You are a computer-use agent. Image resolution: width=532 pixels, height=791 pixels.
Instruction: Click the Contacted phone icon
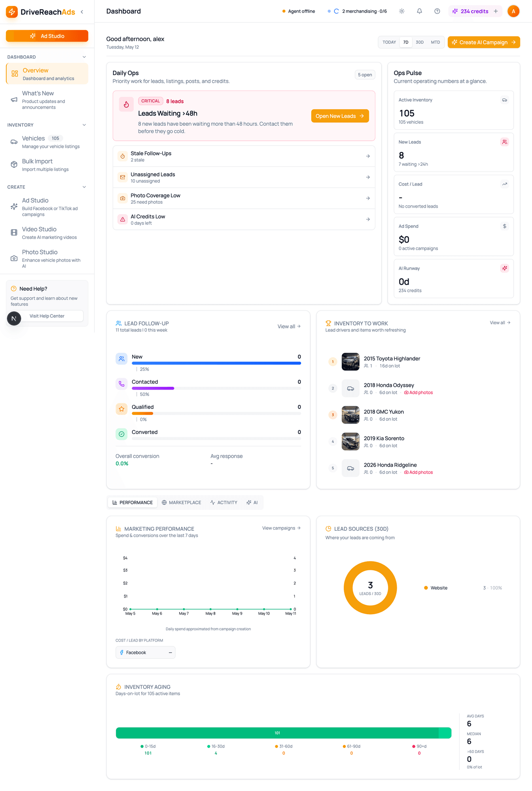pyautogui.click(x=121, y=384)
